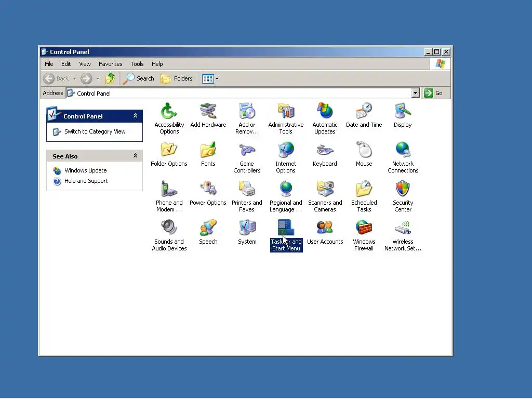Click Switch to Category View link
The height and width of the screenshot is (399, 532).
click(95, 131)
